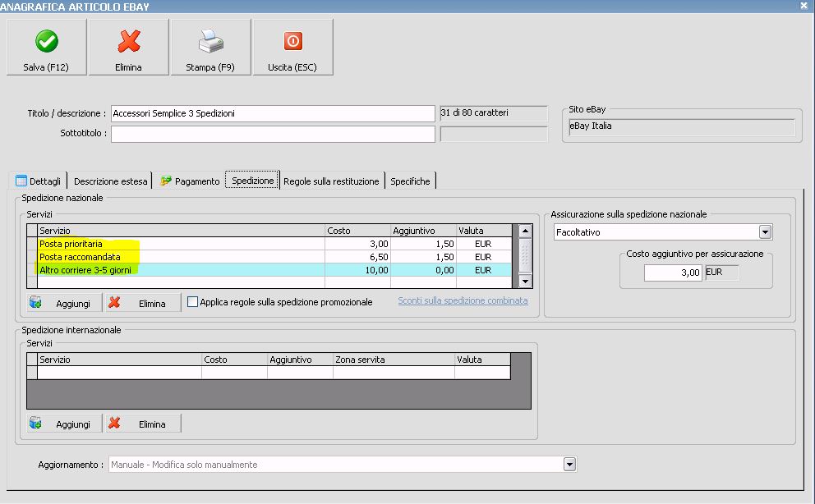815x504 pixels.
Task: Click red X Elimina under national services
Action: point(144,303)
